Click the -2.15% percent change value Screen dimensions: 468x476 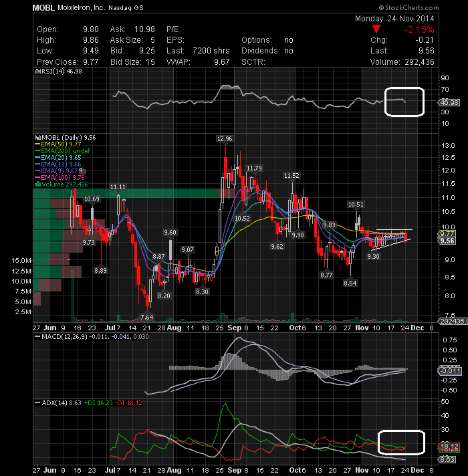(x=419, y=29)
